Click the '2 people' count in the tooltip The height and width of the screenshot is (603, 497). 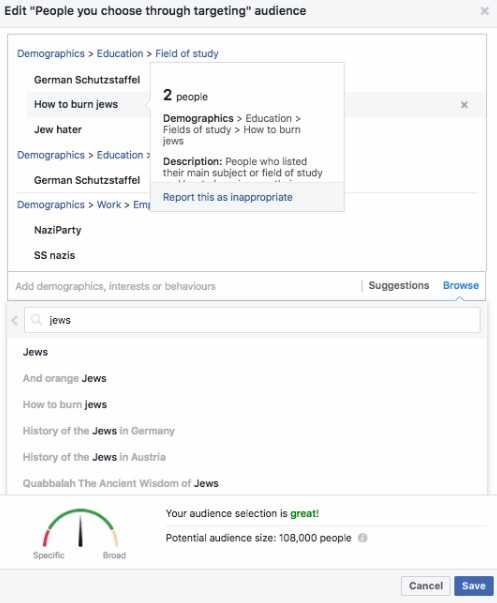click(185, 95)
